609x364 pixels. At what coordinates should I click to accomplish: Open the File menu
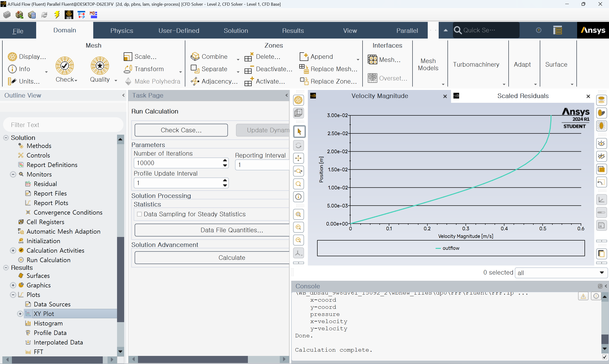[18, 31]
